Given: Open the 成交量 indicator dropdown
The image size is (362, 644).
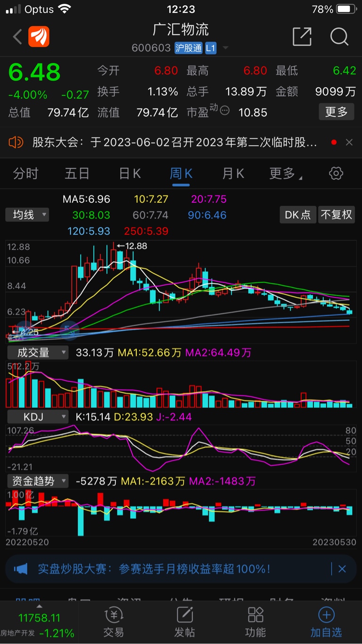Looking at the screenshot, I should click(38, 352).
